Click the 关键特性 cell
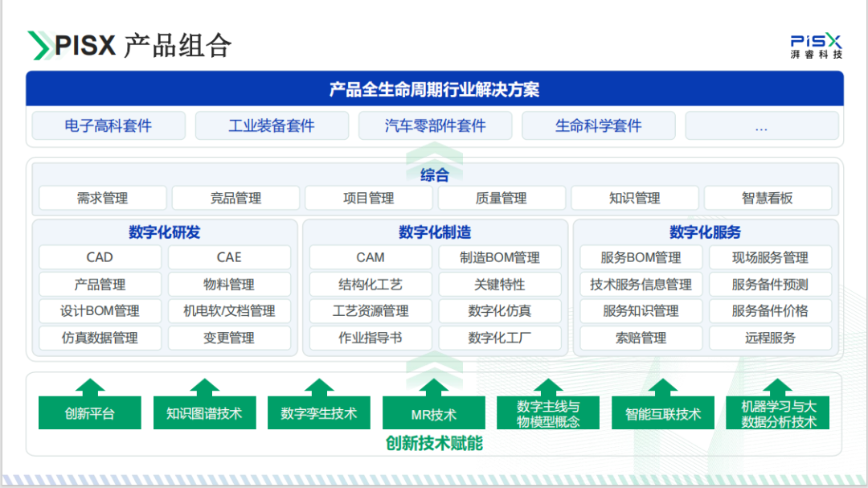This screenshot has height=488, width=868. [x=500, y=284]
